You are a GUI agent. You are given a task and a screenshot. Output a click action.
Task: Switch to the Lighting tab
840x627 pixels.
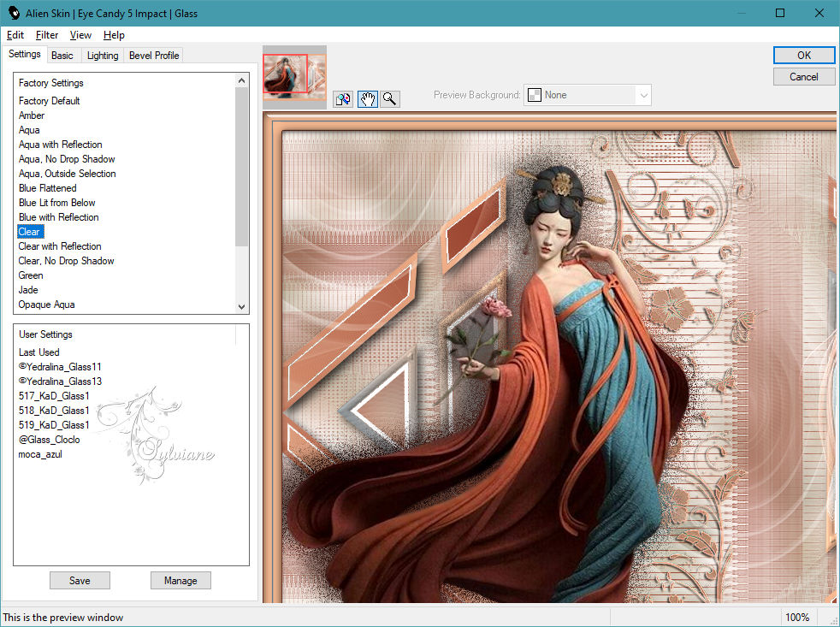pos(103,56)
